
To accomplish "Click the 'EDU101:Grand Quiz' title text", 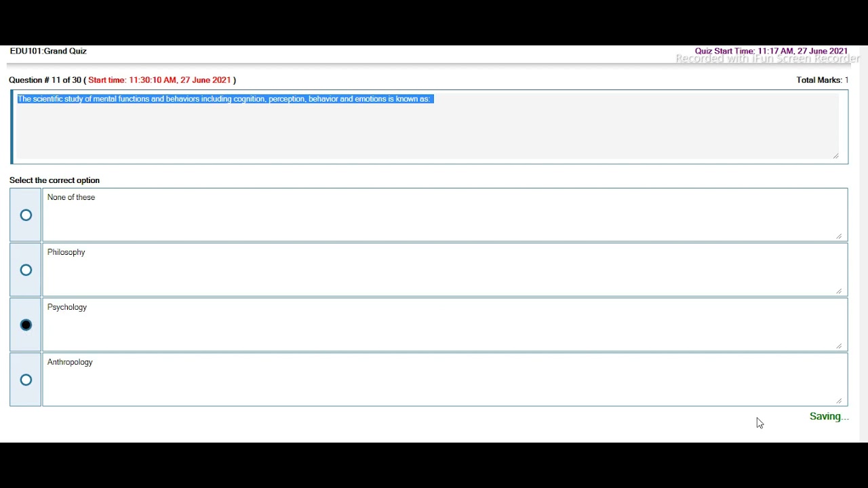I will coord(48,51).
